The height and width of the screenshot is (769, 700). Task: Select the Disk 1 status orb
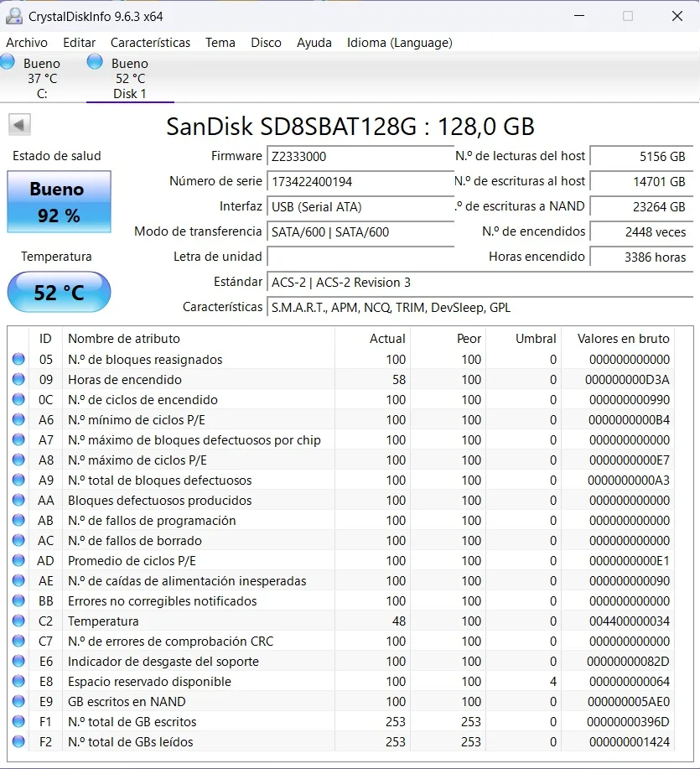(x=95, y=62)
